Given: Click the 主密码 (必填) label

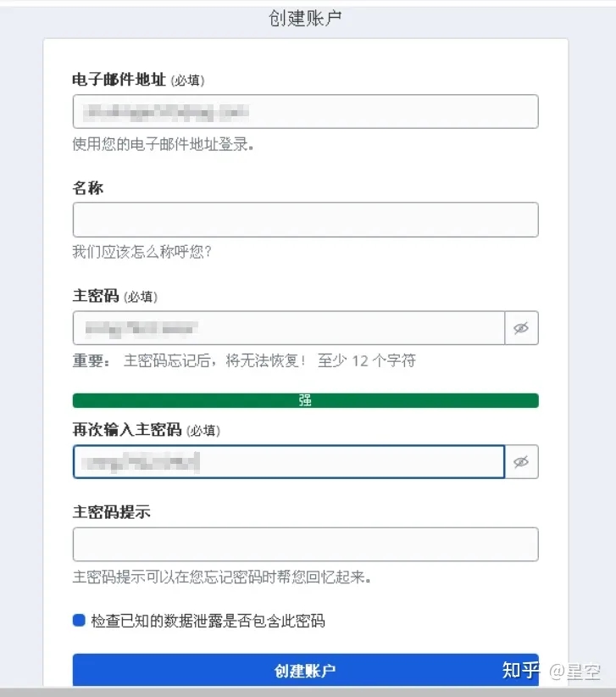Looking at the screenshot, I should [x=114, y=297].
